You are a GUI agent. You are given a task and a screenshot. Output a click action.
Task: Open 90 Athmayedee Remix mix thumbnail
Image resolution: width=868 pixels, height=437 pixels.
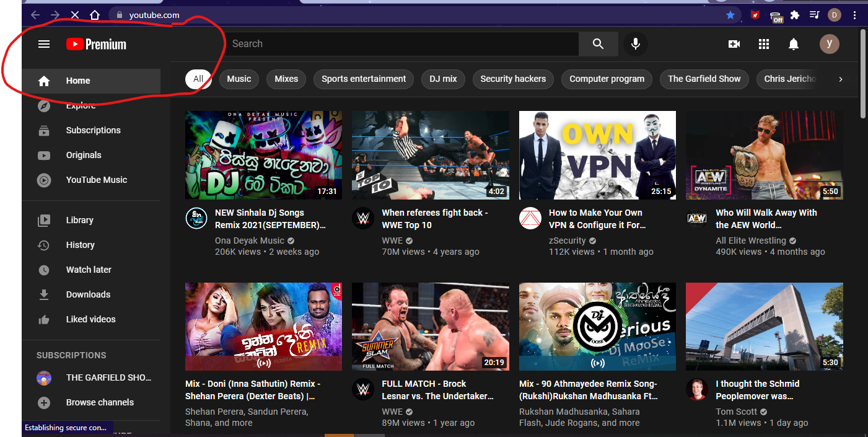(597, 327)
